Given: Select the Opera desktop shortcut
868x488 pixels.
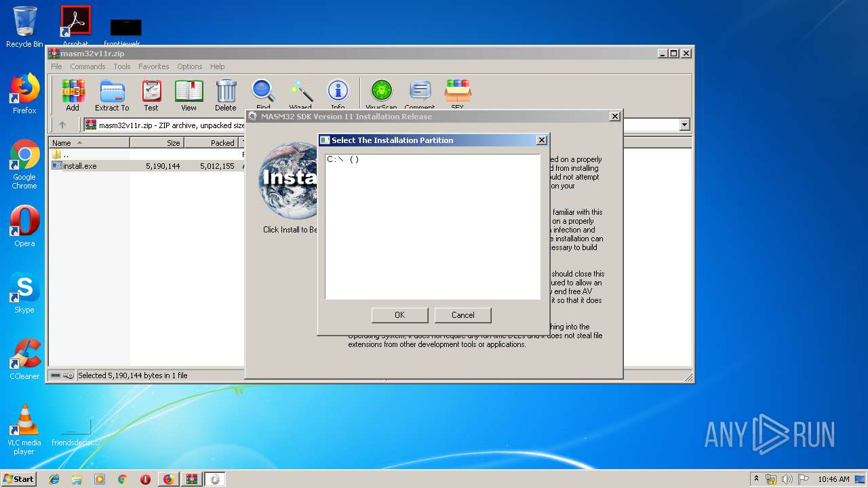Looking at the screenshot, I should point(24,226).
